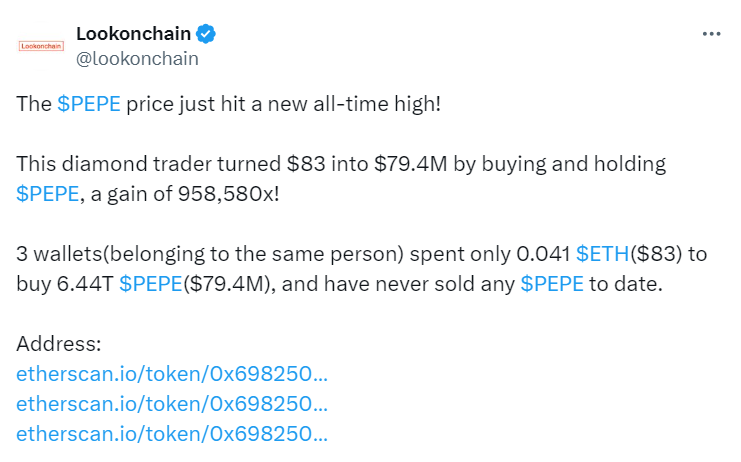Click the '6.44T' token amount
Viewport: 741px width, 462px height.
[85, 284]
